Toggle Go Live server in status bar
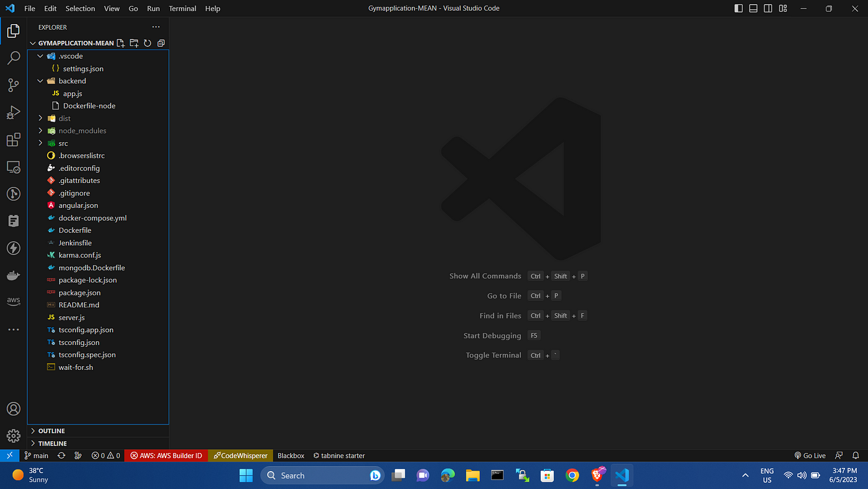 [810, 455]
